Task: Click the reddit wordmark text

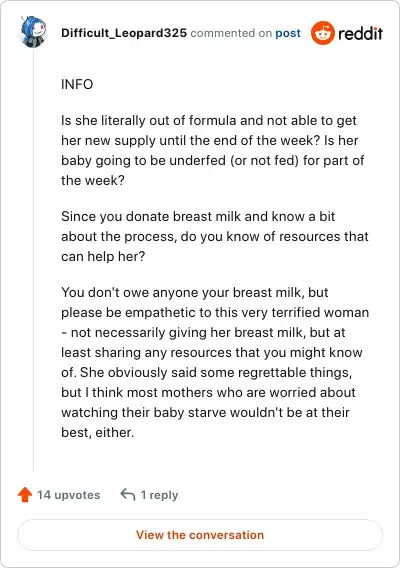Action: pyautogui.click(x=360, y=33)
